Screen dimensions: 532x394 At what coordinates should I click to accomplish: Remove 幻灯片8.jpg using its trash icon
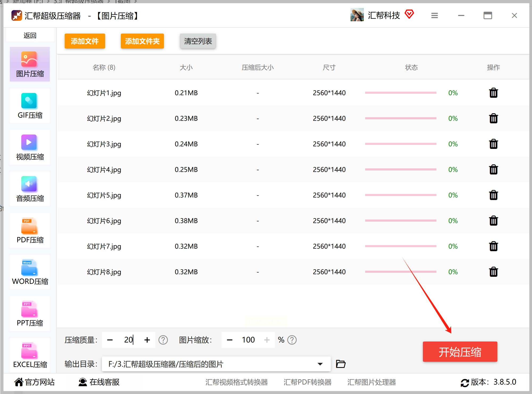[x=493, y=272]
